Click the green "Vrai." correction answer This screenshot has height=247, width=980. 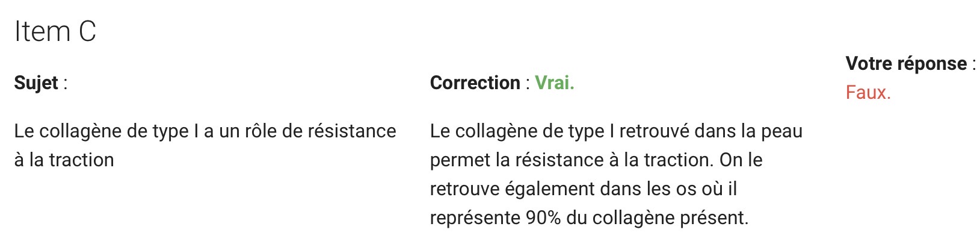(554, 83)
